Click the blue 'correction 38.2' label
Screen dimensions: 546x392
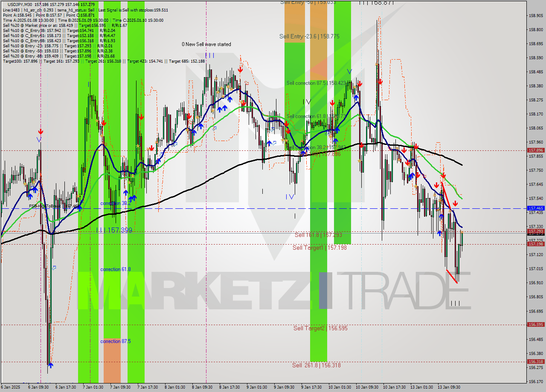[x=116, y=203]
